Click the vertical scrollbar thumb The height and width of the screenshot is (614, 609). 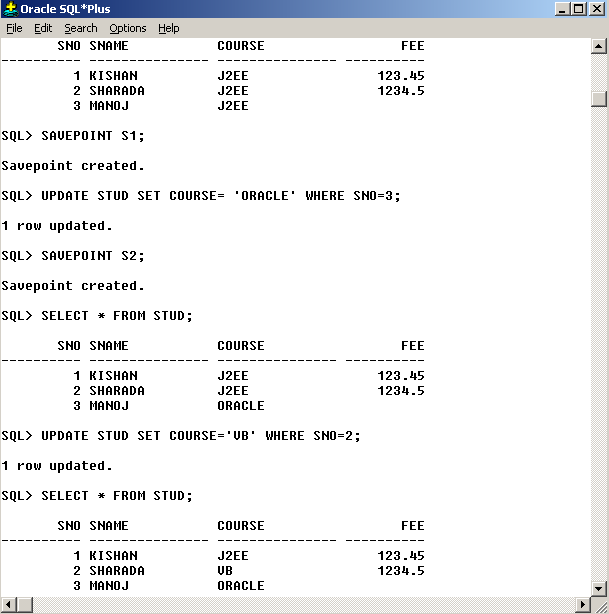coord(599,98)
